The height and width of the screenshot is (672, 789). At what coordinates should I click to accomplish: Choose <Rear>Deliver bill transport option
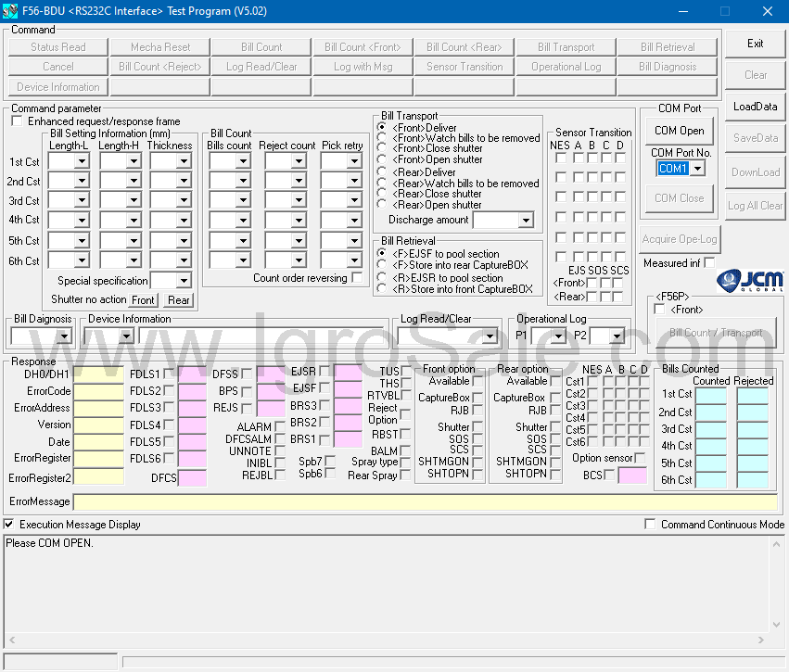[x=382, y=172]
